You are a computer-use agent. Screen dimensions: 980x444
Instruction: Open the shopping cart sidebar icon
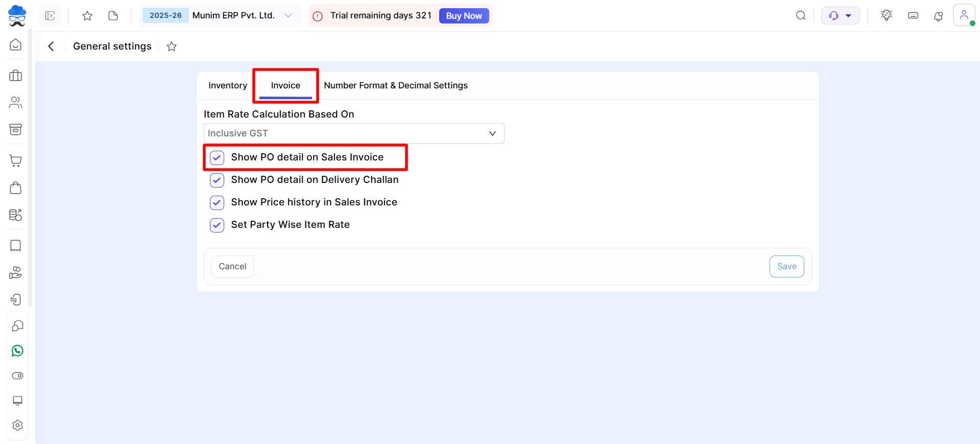pyautogui.click(x=16, y=161)
